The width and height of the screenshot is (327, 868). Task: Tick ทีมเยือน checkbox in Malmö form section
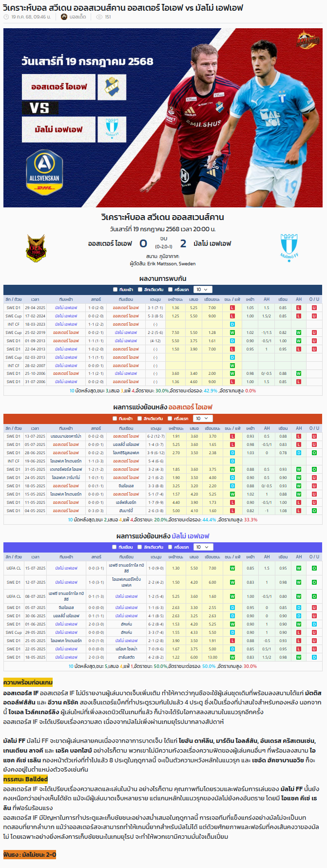pos(115,547)
